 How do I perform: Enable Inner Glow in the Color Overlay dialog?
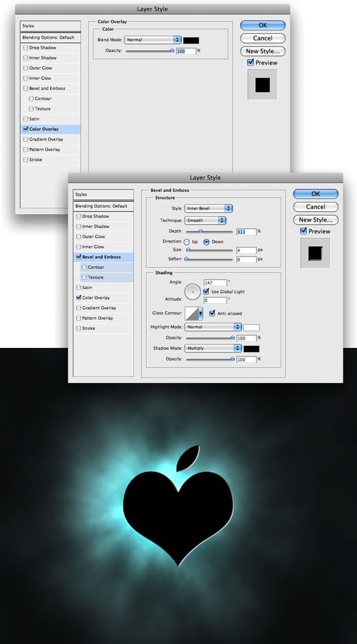click(x=26, y=78)
